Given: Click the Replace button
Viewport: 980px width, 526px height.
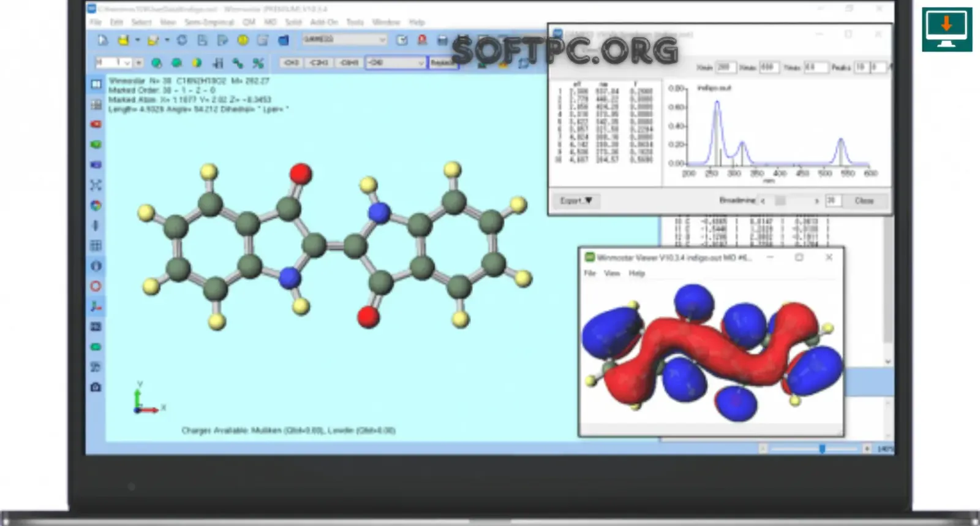Looking at the screenshot, I should 443,63.
